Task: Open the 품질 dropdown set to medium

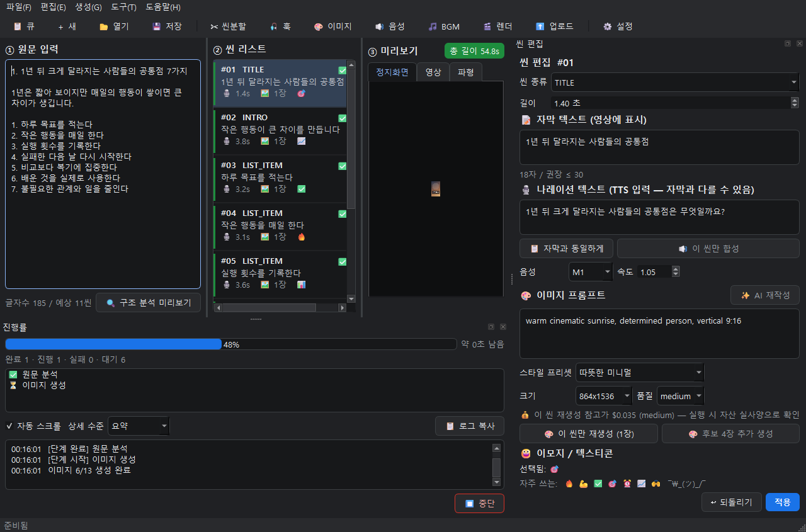Action: point(681,396)
